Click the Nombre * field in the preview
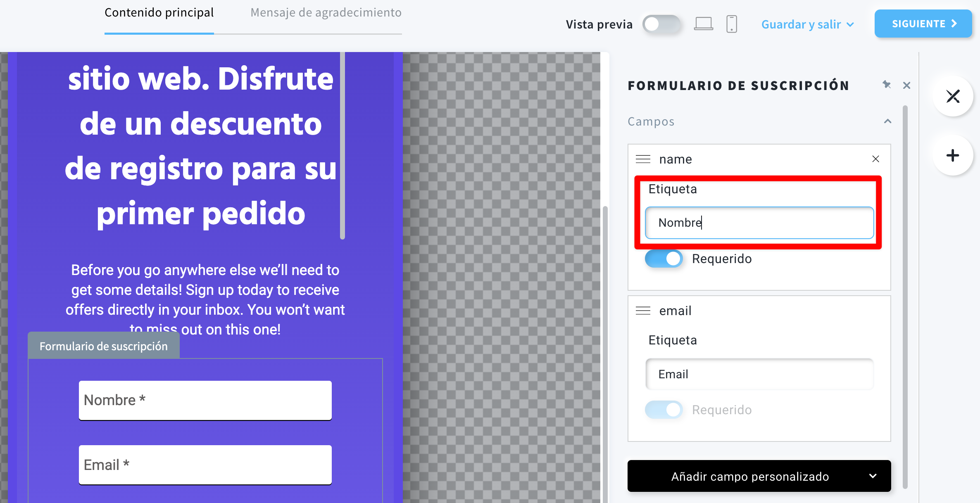Image resolution: width=980 pixels, height=503 pixels. point(205,400)
